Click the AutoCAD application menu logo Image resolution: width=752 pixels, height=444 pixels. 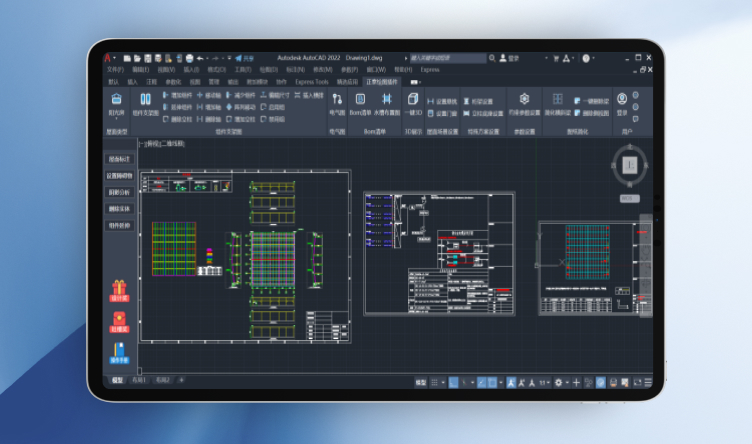click(x=107, y=58)
